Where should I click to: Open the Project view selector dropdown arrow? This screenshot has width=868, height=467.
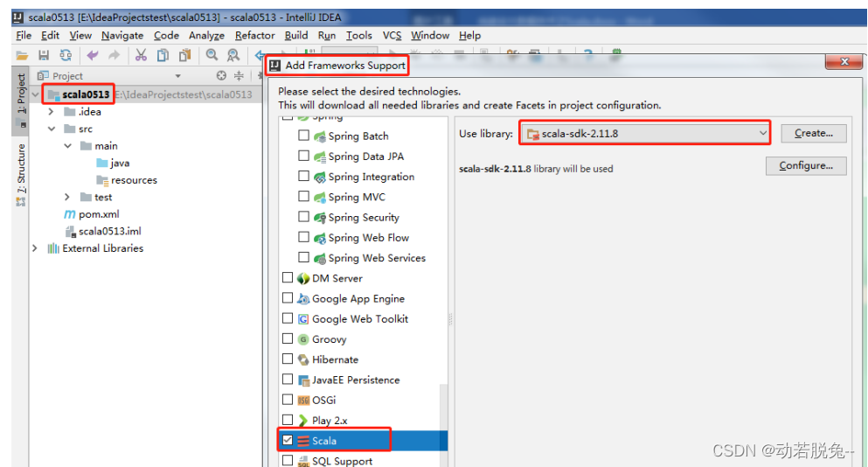point(177,76)
